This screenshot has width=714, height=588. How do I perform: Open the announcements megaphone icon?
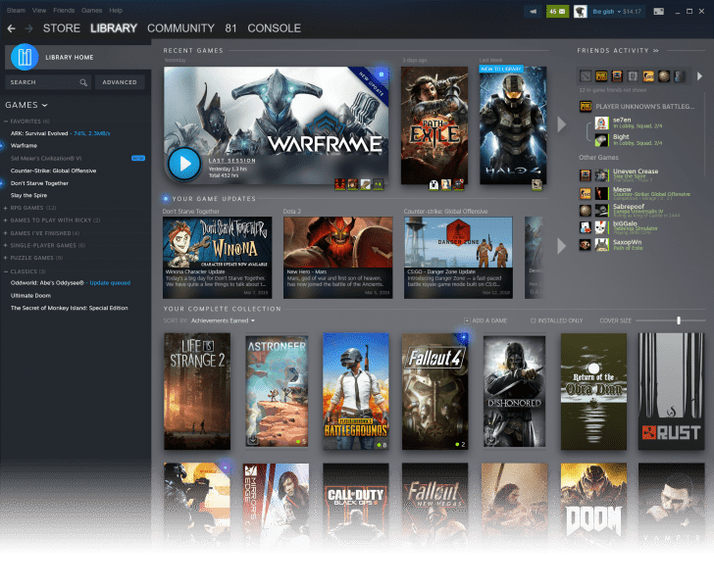534,11
